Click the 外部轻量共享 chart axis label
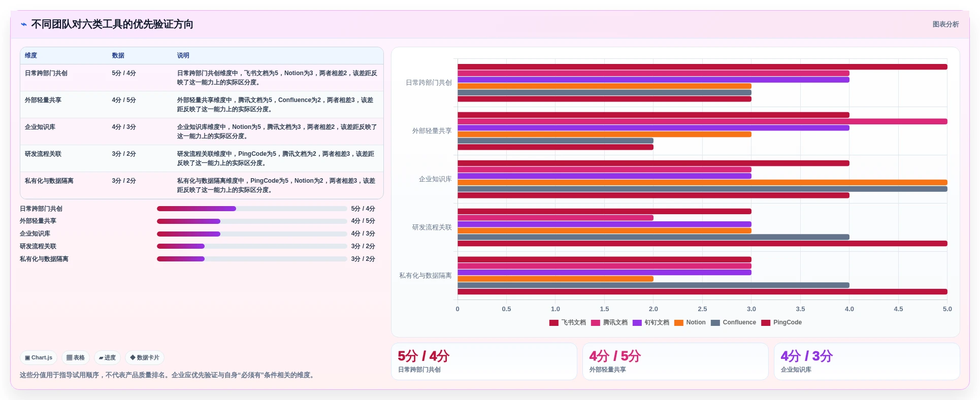This screenshot has height=400, width=980. pyautogui.click(x=432, y=131)
